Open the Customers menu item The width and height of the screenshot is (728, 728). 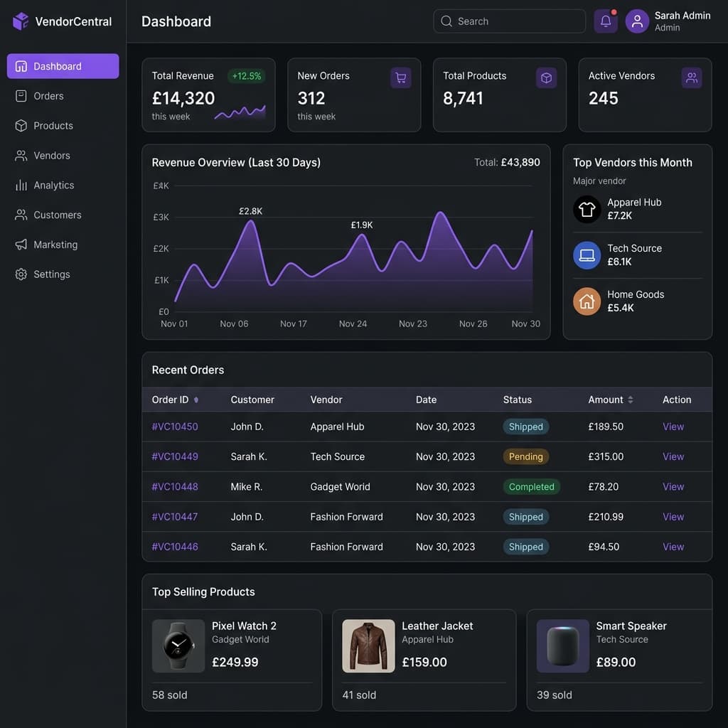click(63, 215)
